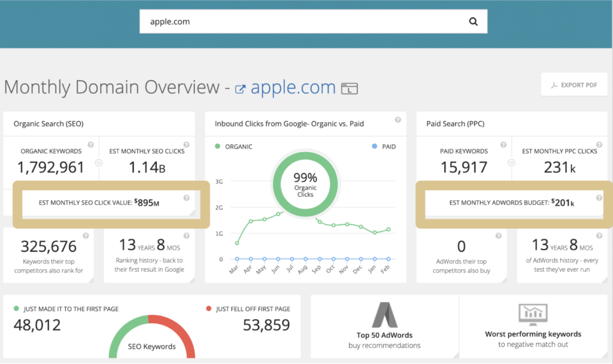Click the 48,012 first page count

(37, 325)
